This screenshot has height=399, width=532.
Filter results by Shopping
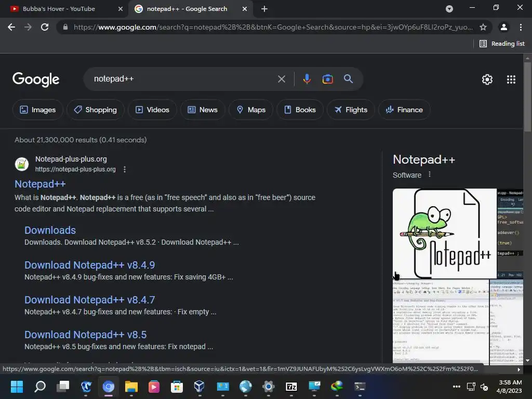[x=96, y=110]
